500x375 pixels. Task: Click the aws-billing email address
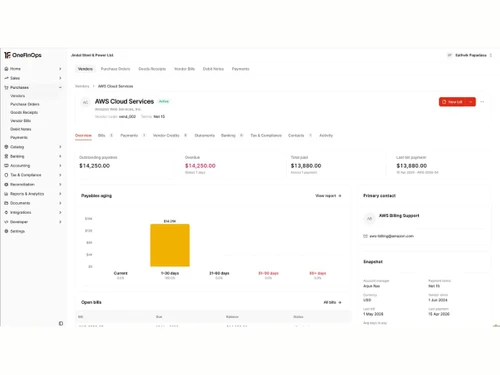point(392,236)
